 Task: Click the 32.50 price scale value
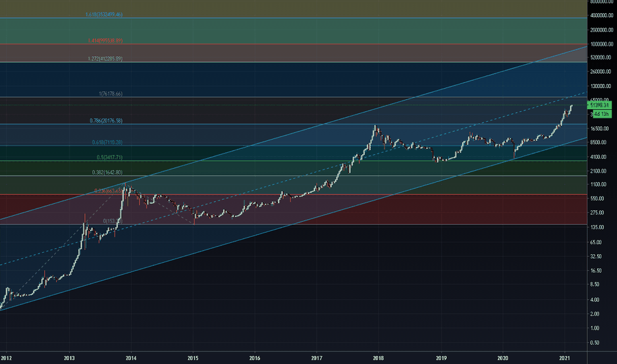(596, 257)
